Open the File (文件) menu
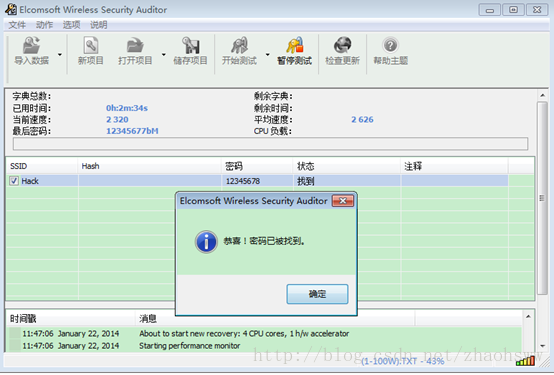554x375 pixels. pos(17,25)
